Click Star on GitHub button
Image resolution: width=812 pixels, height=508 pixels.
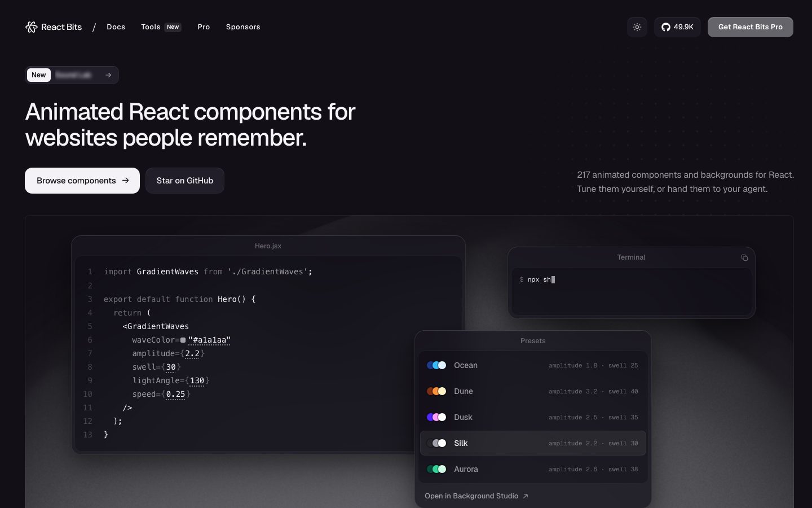point(185,181)
